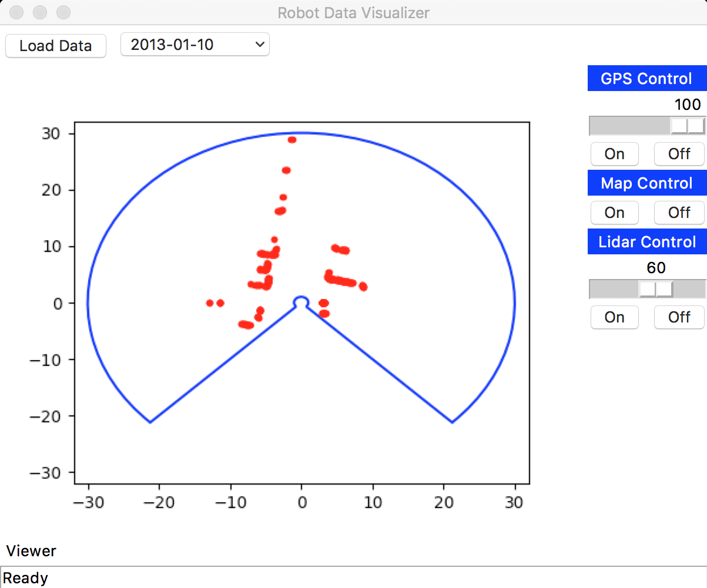Viewport: 707px width, 588px height.
Task: Click the Viewer label
Action: click(x=31, y=551)
